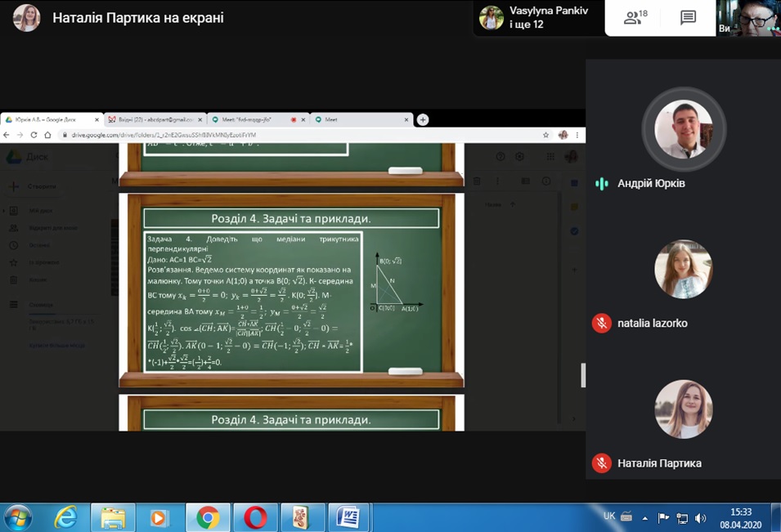The image size is (781, 532).
Task: Click natalia lazorko's muted microphone indicator
Action: coord(601,323)
